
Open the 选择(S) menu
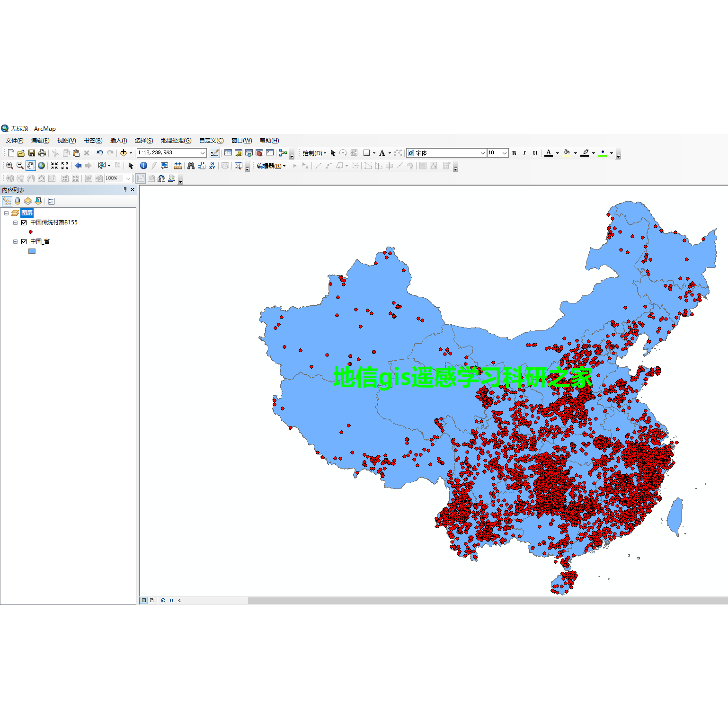tap(143, 140)
